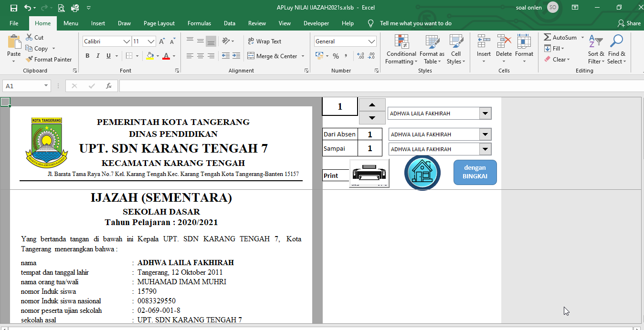This screenshot has height=330, width=644.
Task: Click the Format Painter brush
Action: click(29, 60)
